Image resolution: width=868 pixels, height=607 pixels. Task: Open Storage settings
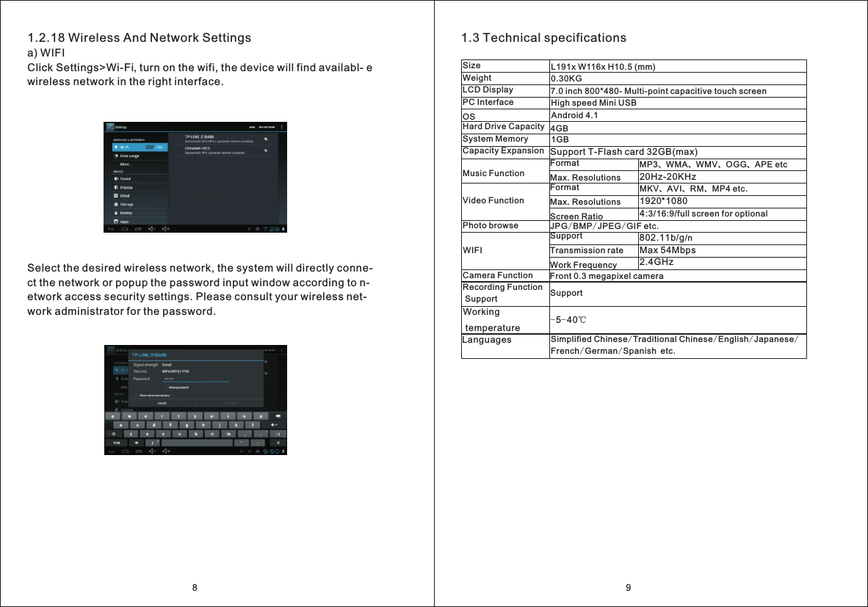click(x=126, y=205)
